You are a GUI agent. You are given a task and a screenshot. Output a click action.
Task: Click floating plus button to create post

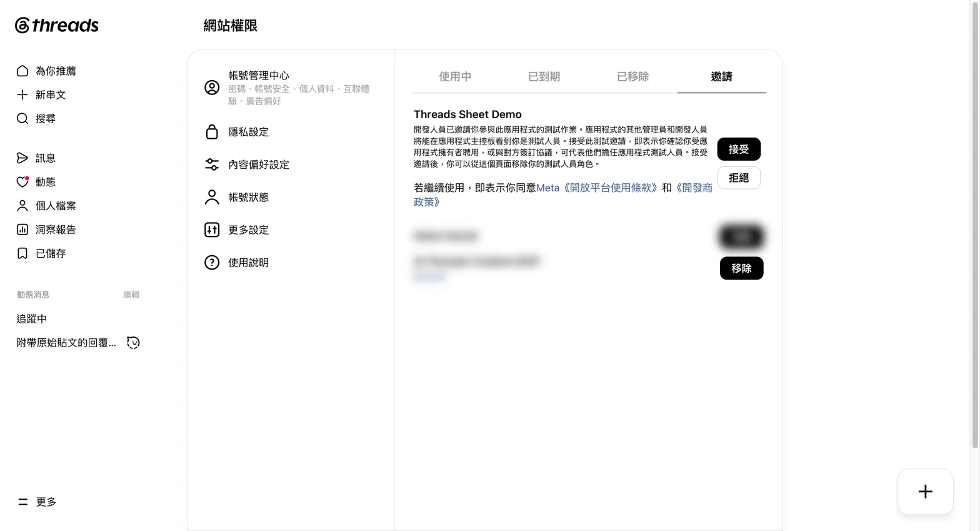coord(926,492)
